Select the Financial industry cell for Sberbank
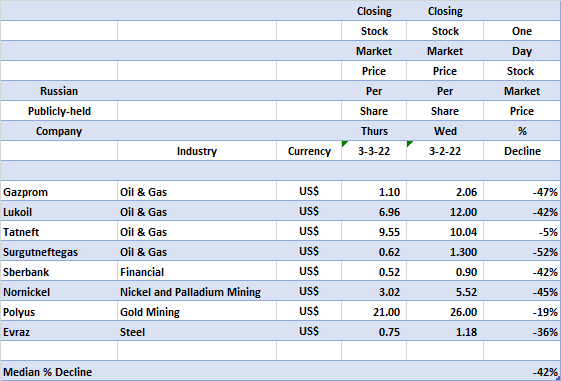Screen dimensions: 561x381 [x=197, y=272]
